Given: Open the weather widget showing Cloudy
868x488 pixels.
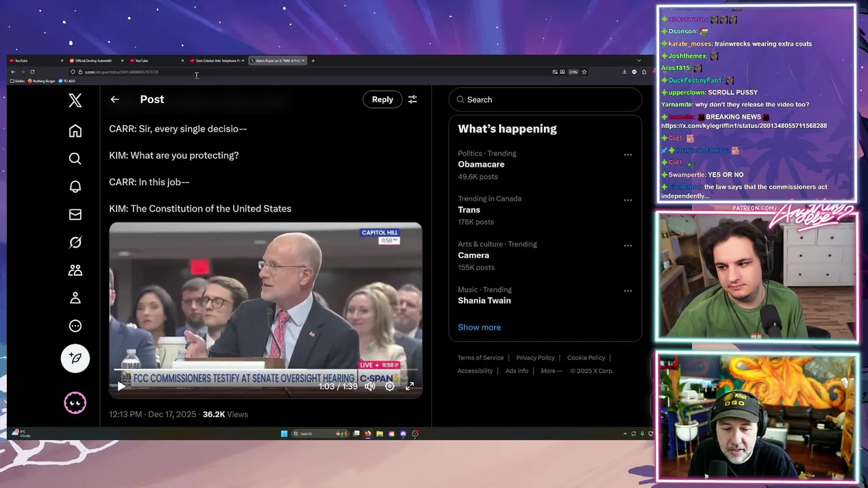Looking at the screenshot, I should tap(21, 434).
